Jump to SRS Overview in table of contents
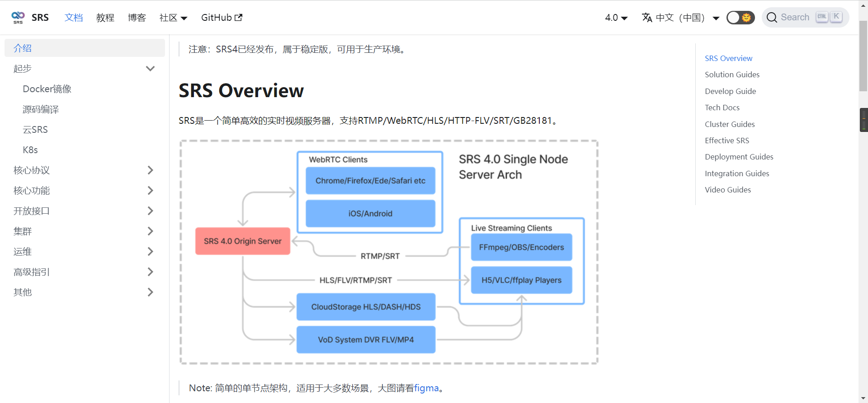Image resolution: width=868 pixels, height=403 pixels. click(x=728, y=58)
